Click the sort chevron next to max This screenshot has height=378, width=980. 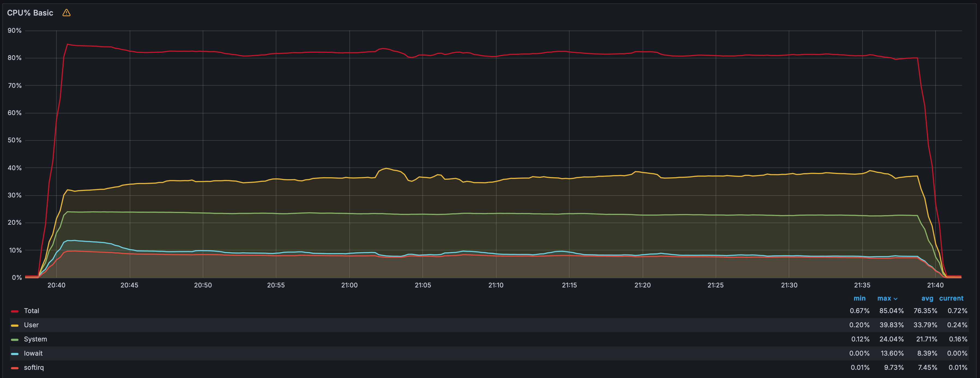coord(896,299)
